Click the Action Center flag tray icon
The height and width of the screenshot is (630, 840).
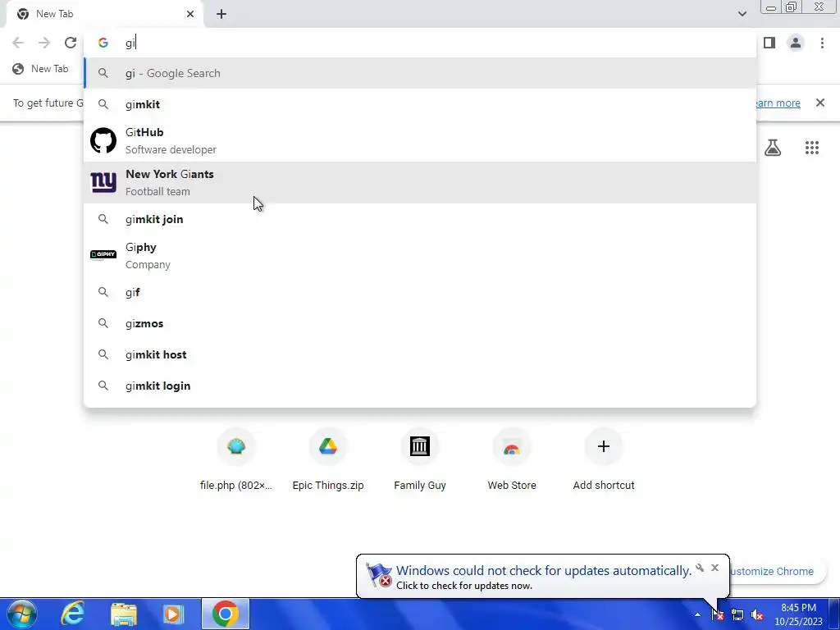[x=718, y=614]
